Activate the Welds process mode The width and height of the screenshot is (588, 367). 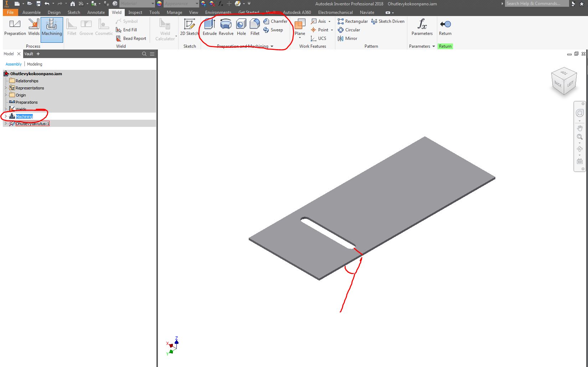pyautogui.click(x=33, y=28)
